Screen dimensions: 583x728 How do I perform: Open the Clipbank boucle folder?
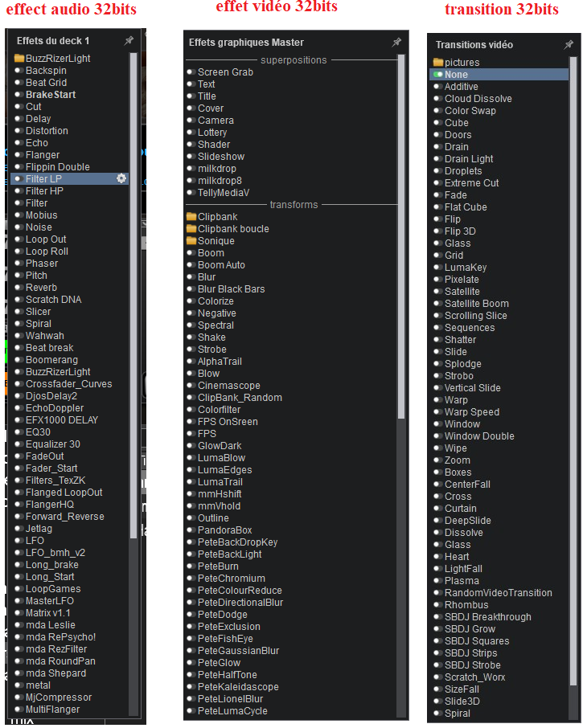click(x=228, y=229)
